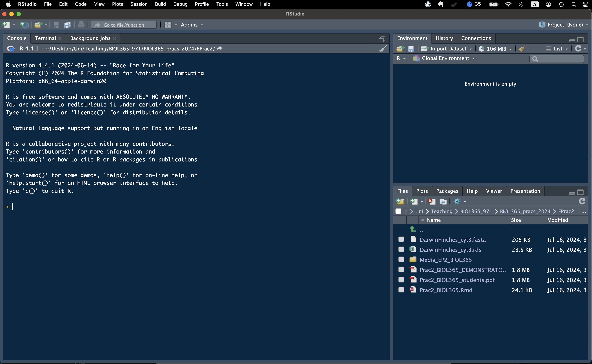Tick checkbox for Prac2_BIOL365_students.pdf

[401, 280]
